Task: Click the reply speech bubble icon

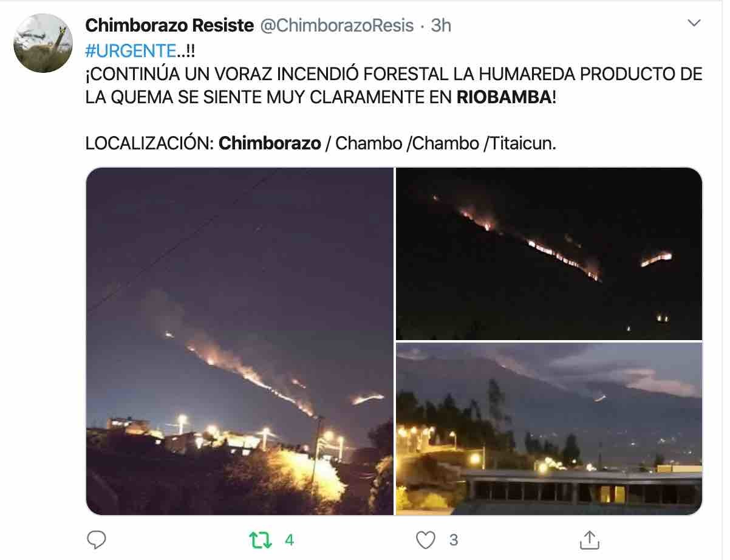Action: click(97, 539)
